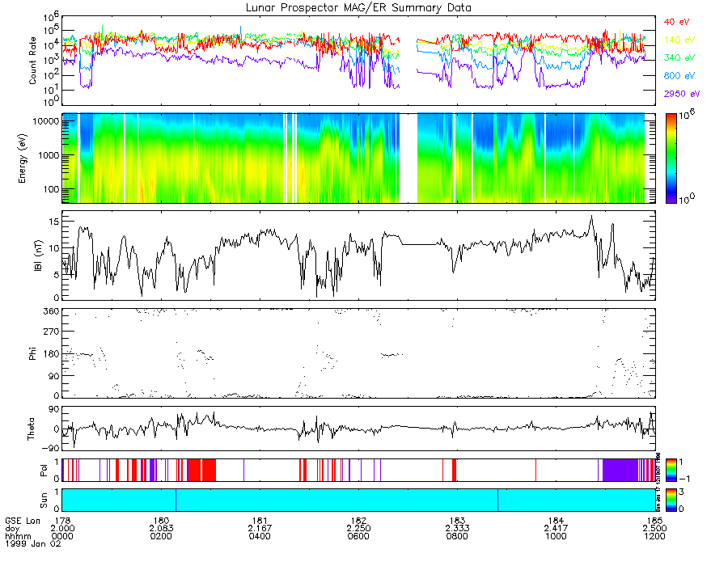Click the GSE Lon row label
This screenshot has width=728, height=566.
[x=23, y=521]
